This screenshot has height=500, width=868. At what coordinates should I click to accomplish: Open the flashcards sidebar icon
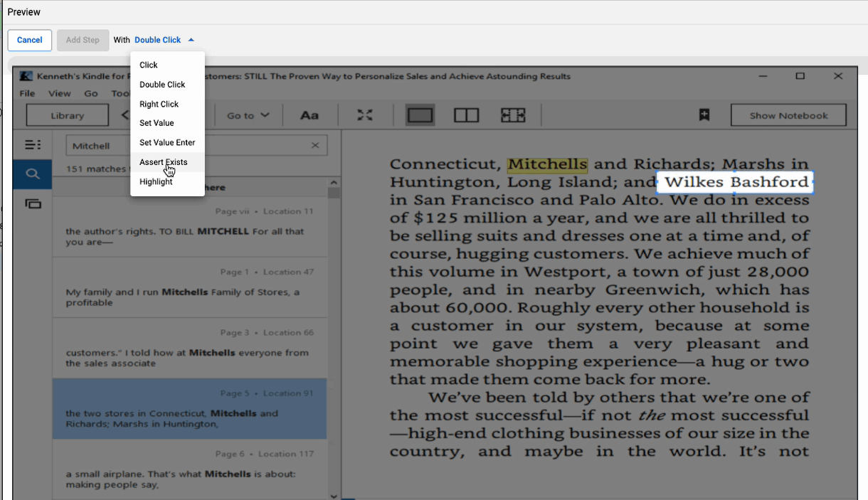(33, 204)
